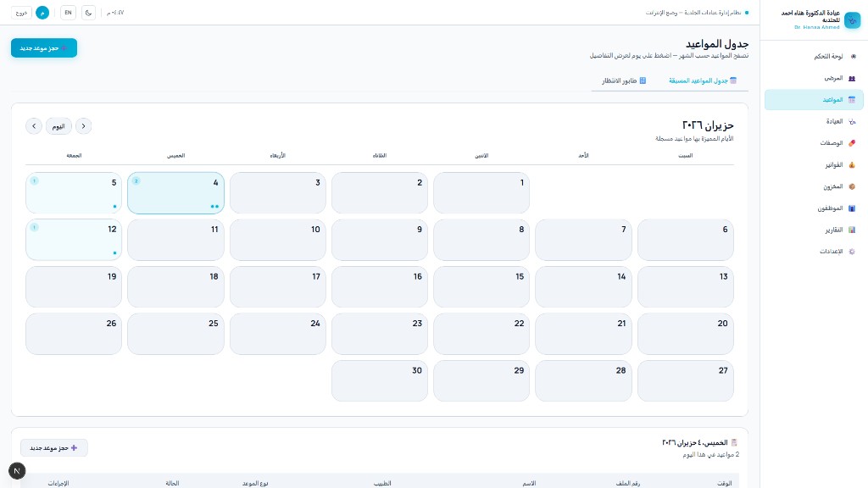Viewport: 868px width, 488px height.
Task: Open الفواتير invoices money bag icon
Action: (x=852, y=165)
